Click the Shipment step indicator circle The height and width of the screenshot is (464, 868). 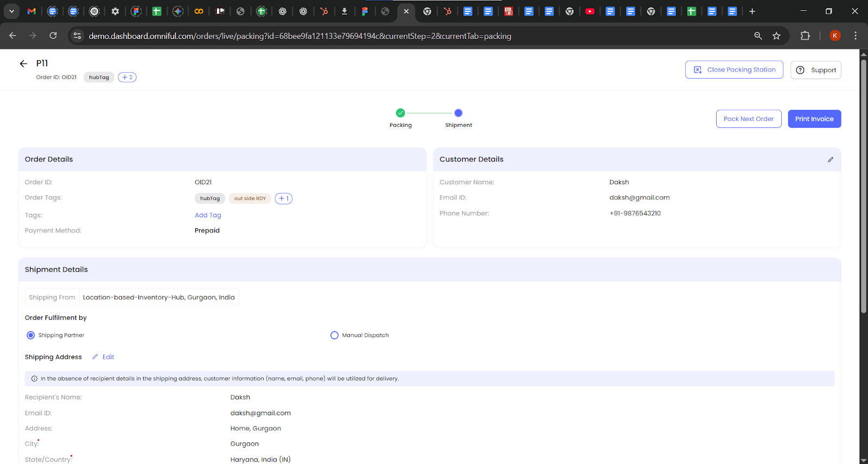tap(458, 113)
